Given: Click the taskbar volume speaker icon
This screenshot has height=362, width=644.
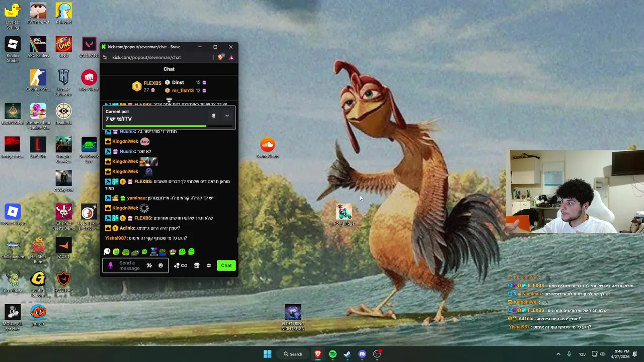Looking at the screenshot, I should click(602, 354).
